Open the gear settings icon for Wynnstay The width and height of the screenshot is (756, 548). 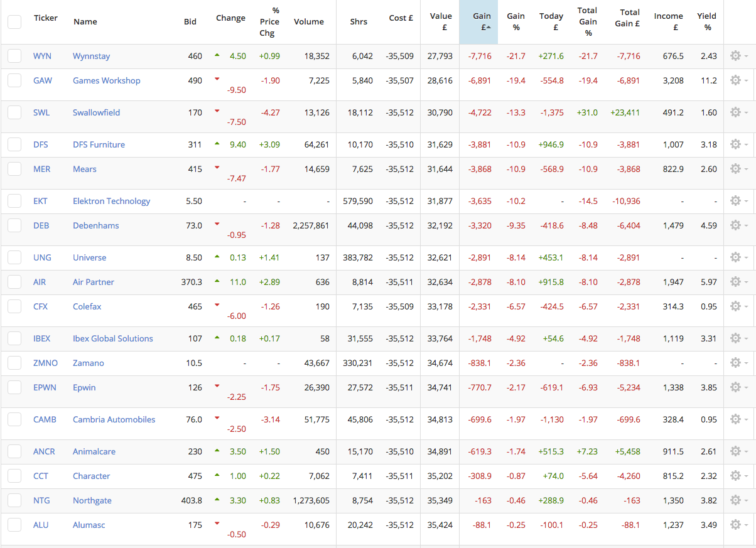pyautogui.click(x=736, y=56)
